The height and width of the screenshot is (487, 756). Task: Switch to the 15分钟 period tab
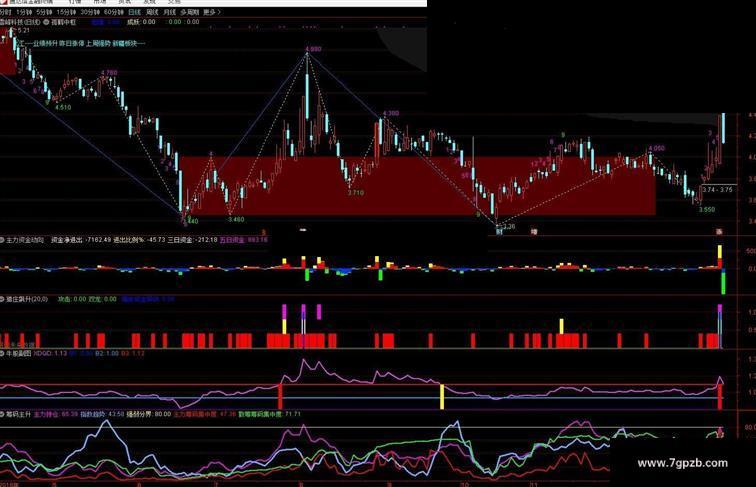tap(66, 12)
